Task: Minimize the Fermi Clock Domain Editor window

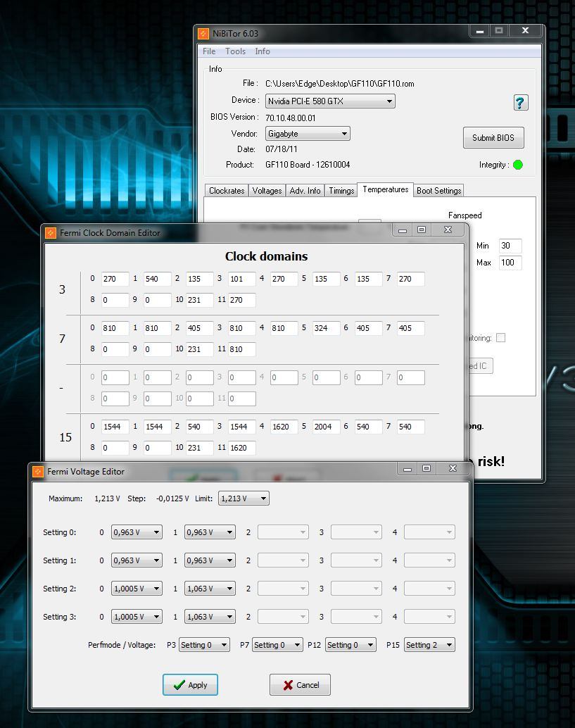Action: tap(403, 230)
